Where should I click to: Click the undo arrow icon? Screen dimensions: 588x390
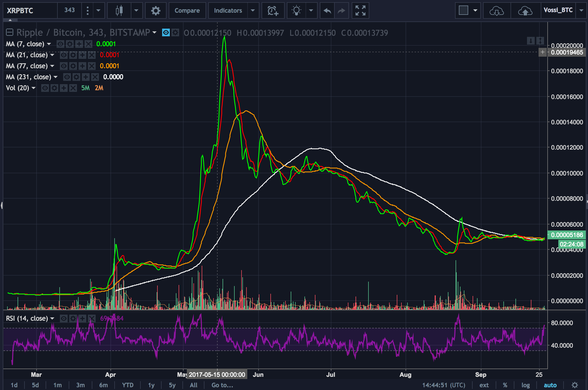(x=327, y=11)
